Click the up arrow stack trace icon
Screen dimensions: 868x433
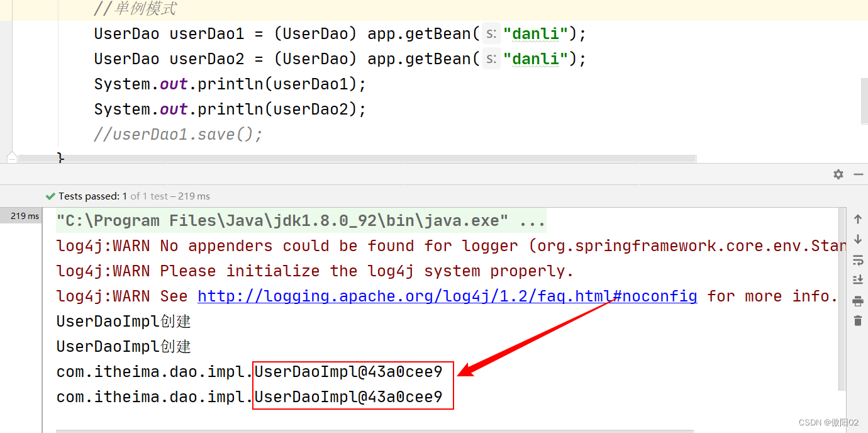tap(857, 219)
